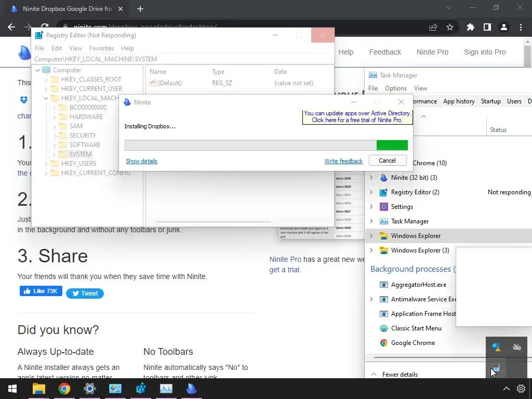Click the Registry Editor icon in Task Manager's list
Screen dimensions: 532x399
384,192
